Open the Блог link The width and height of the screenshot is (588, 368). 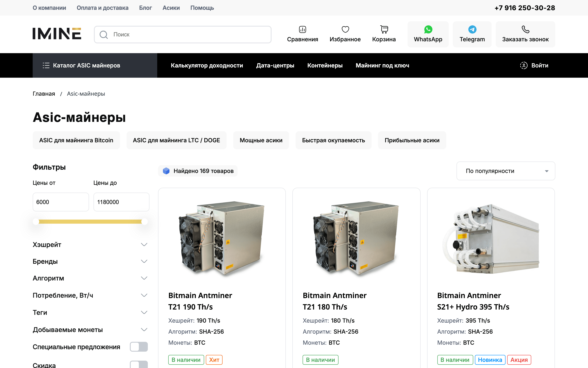(146, 8)
